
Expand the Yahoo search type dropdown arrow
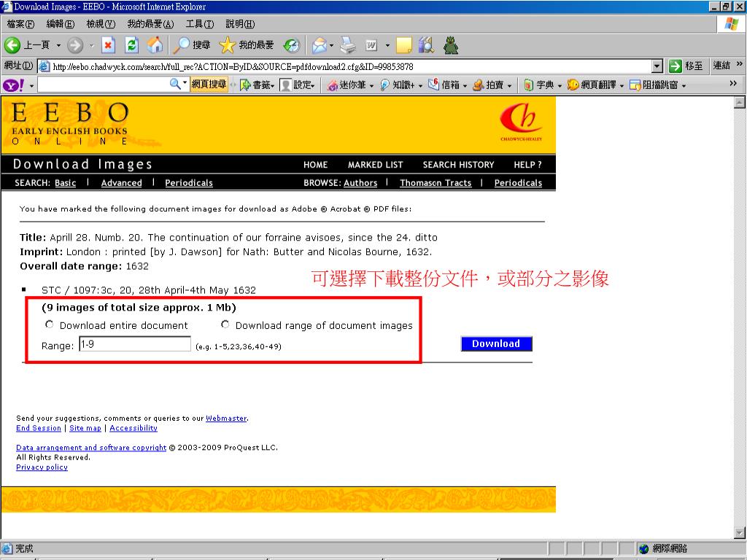[x=185, y=83]
